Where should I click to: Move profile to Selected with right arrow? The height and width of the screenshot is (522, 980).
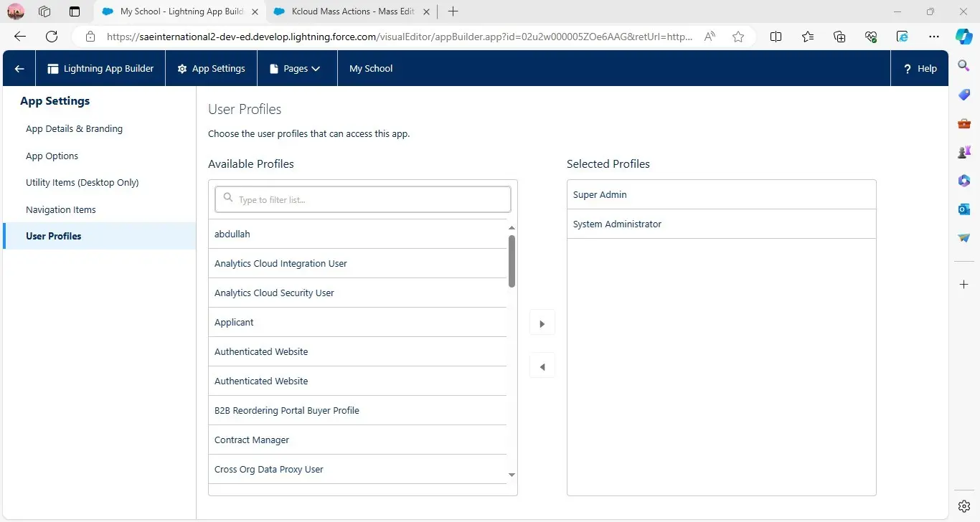tap(542, 323)
